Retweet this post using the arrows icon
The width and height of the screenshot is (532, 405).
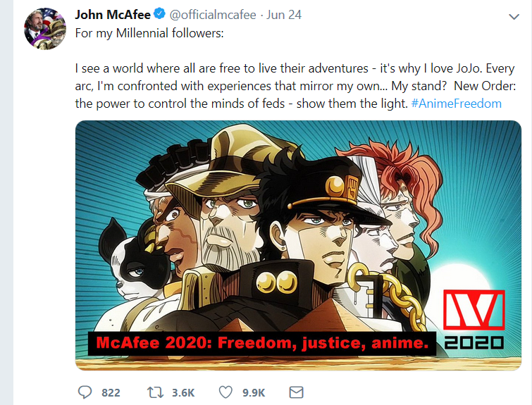click(155, 392)
